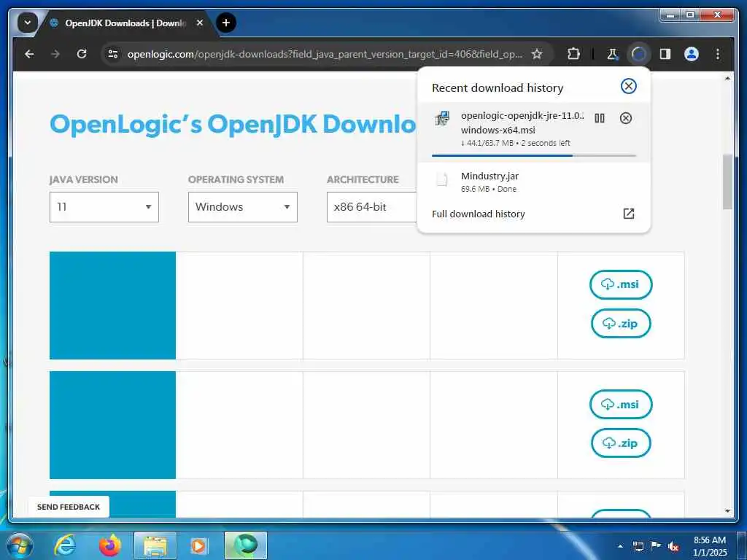Launch Internet Explorer from taskbar

pos(65,545)
